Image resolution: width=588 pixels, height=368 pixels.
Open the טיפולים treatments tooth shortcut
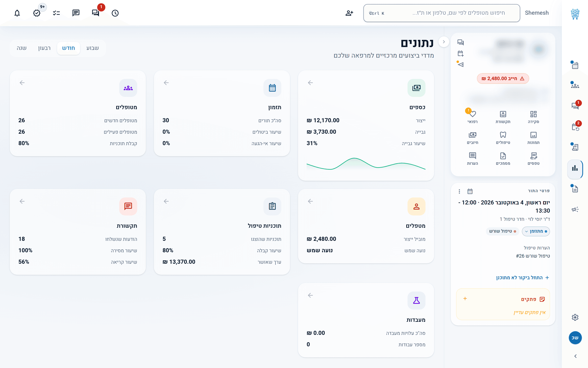click(x=503, y=138)
